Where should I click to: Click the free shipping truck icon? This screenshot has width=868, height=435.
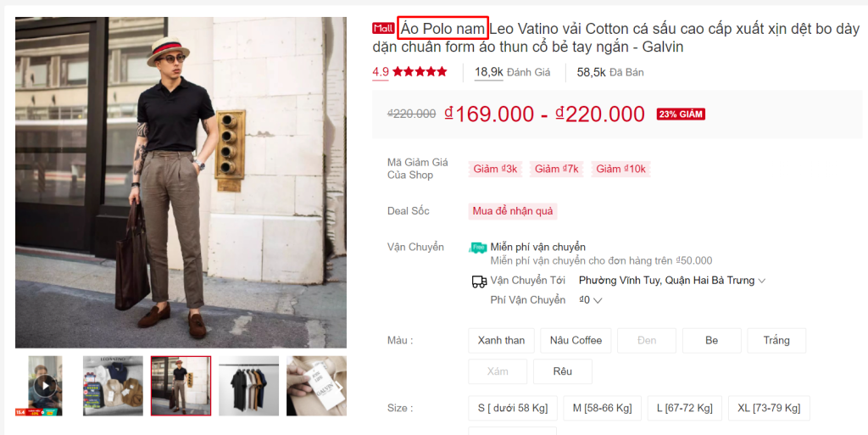click(x=478, y=248)
